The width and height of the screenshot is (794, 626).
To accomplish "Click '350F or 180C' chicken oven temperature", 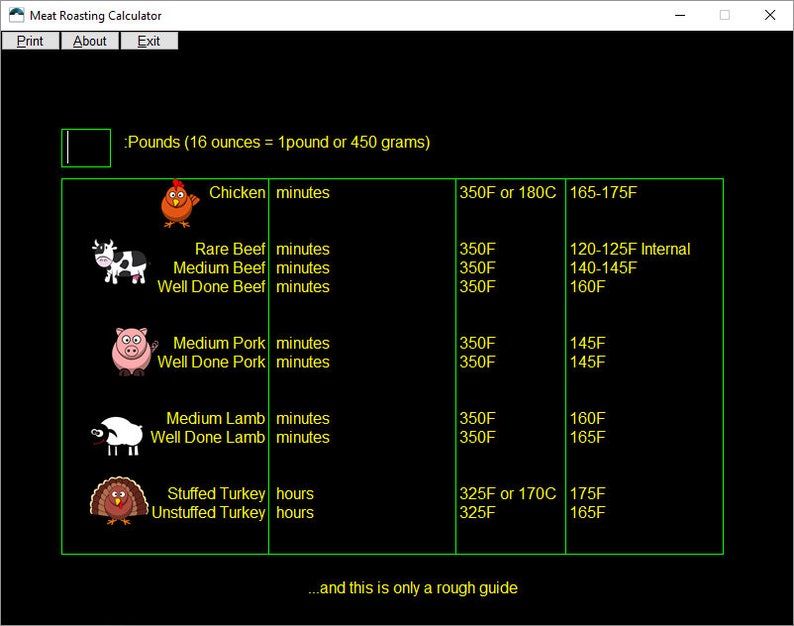I will [x=508, y=192].
